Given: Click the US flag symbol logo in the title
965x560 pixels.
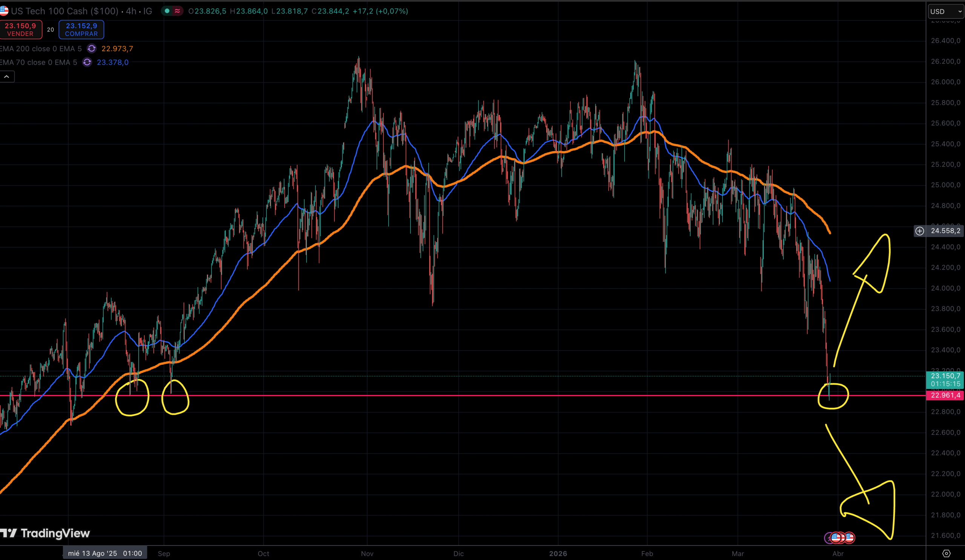Looking at the screenshot, I should point(4,11).
